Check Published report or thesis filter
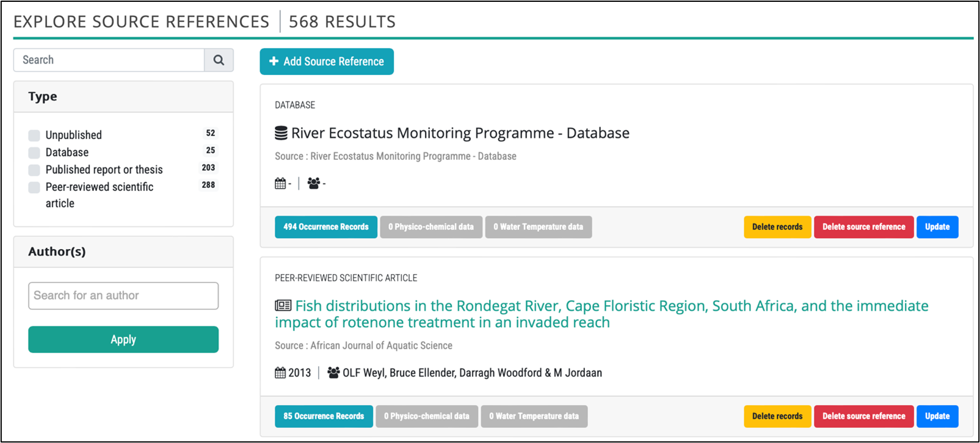This screenshot has height=443, width=980. click(x=34, y=170)
